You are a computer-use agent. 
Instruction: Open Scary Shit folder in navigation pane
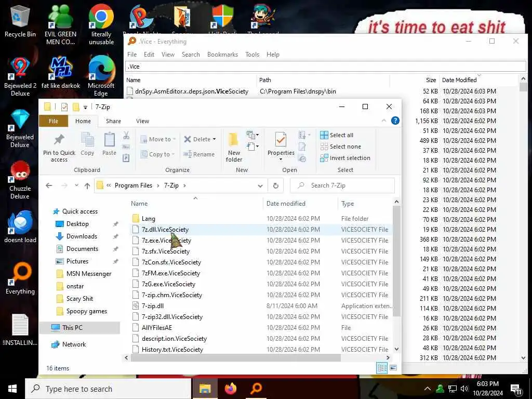(x=79, y=299)
